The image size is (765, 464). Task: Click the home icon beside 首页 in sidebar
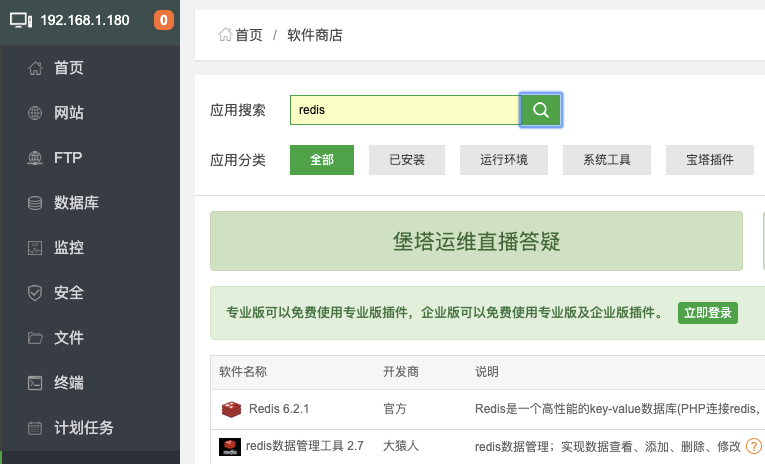pos(35,68)
